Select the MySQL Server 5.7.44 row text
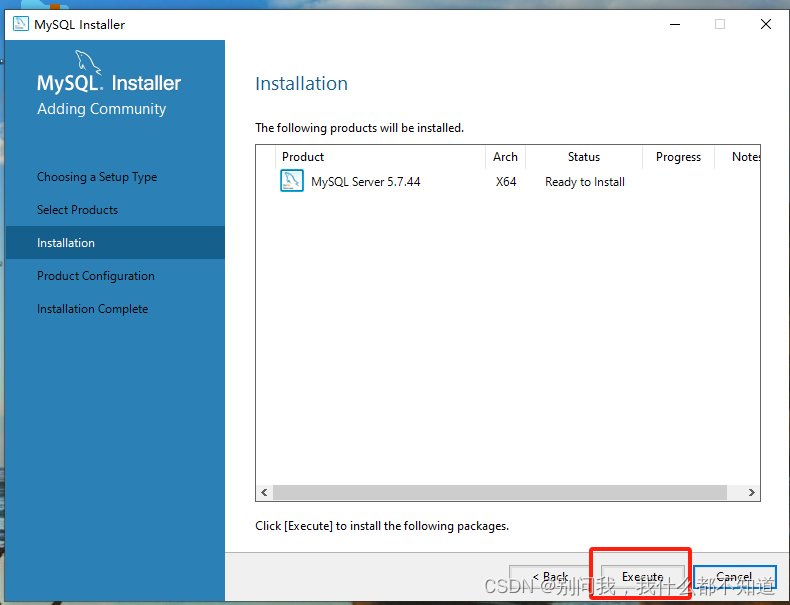This screenshot has height=605, width=790. [x=365, y=182]
